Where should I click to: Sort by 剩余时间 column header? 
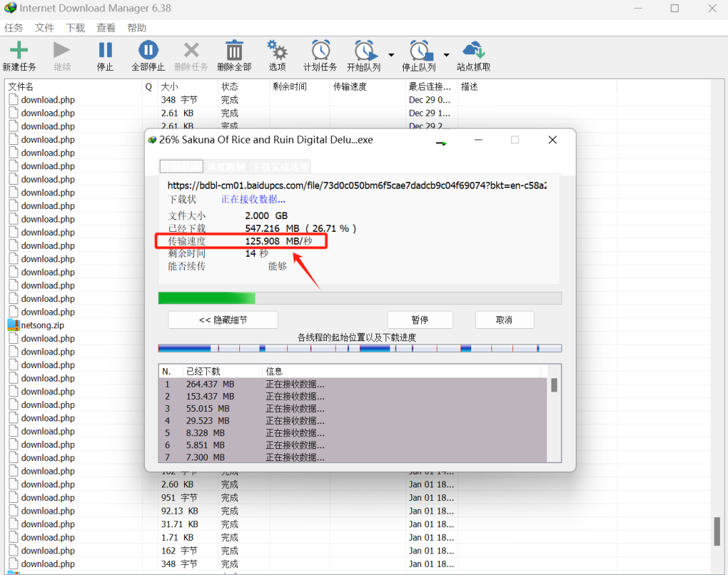coord(299,86)
